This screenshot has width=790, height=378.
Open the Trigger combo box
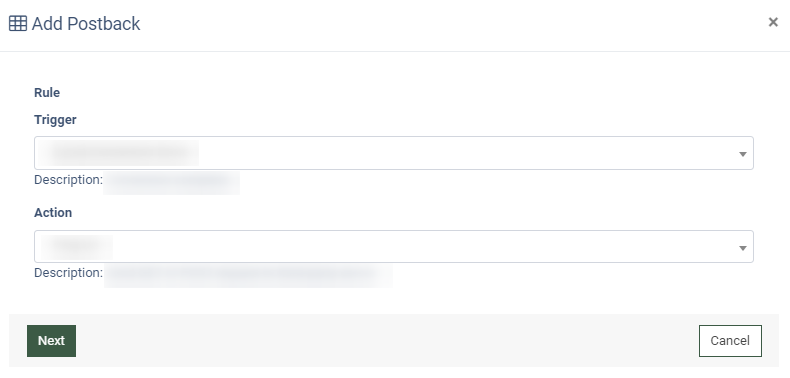[393, 153]
